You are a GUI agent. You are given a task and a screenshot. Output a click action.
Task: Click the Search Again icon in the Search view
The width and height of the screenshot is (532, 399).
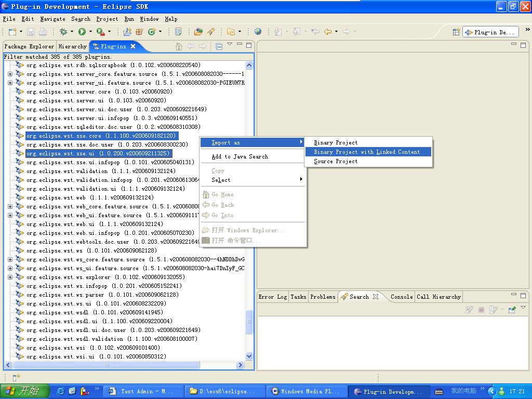[x=469, y=310]
